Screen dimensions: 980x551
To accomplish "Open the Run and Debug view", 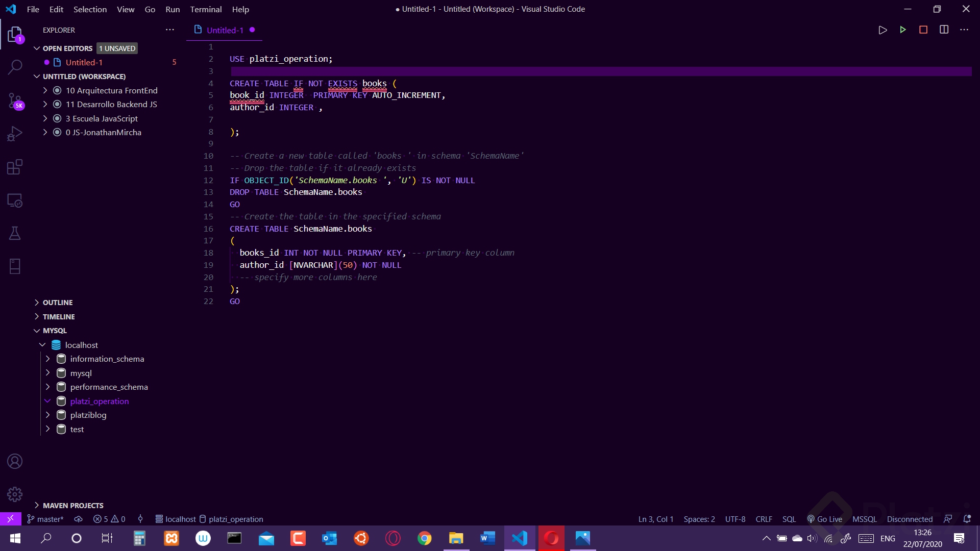I will (x=15, y=134).
